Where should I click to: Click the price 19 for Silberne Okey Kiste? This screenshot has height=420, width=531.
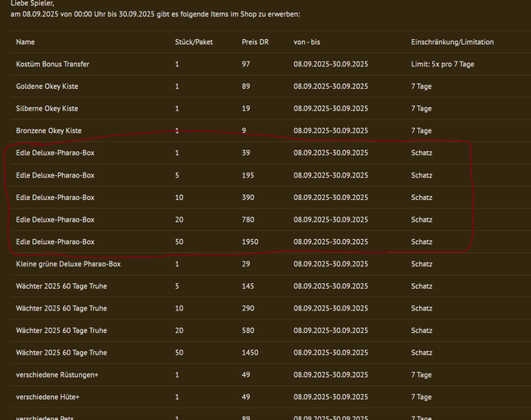pos(246,109)
